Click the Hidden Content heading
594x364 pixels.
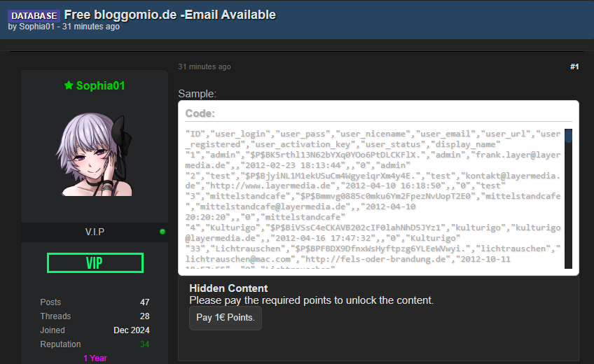point(228,288)
